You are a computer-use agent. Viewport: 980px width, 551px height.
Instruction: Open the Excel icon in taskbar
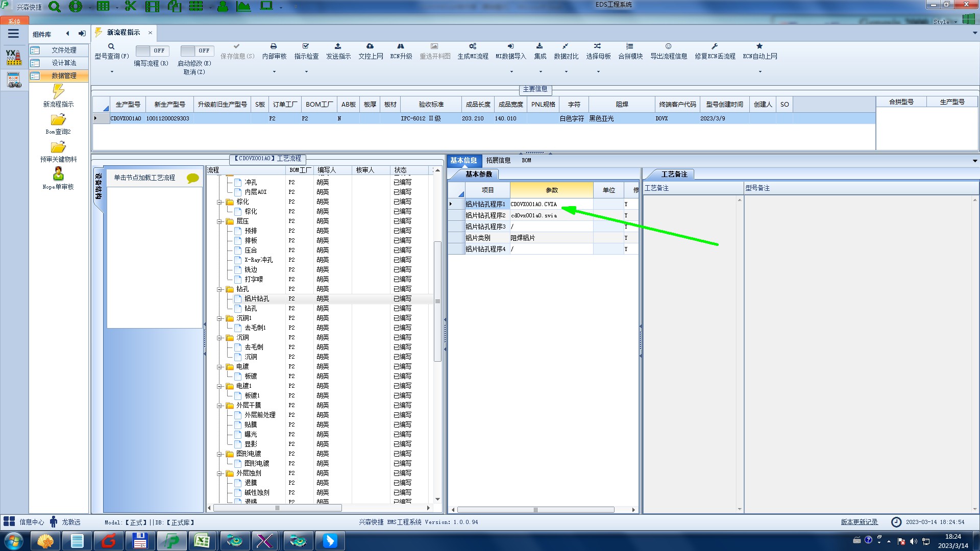202,541
